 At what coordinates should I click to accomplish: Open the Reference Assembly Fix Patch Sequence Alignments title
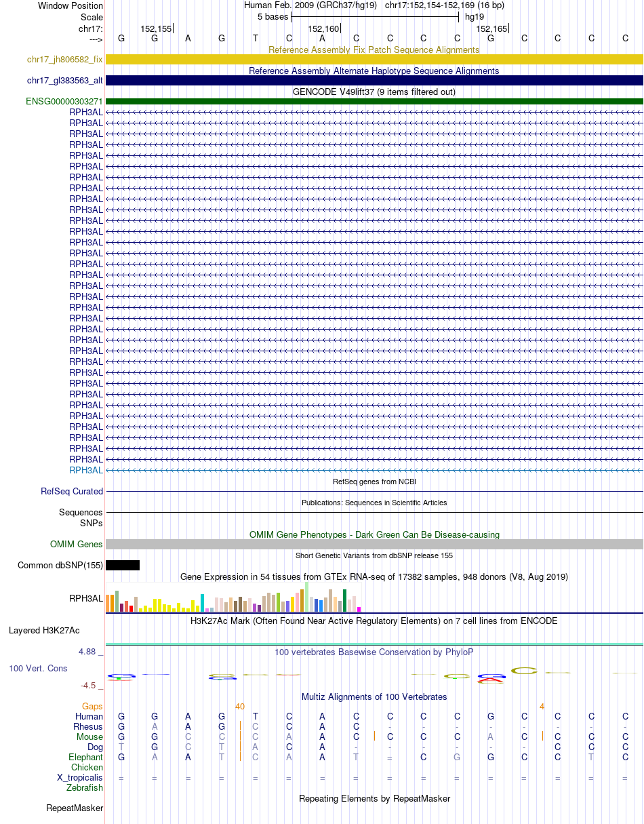374,50
